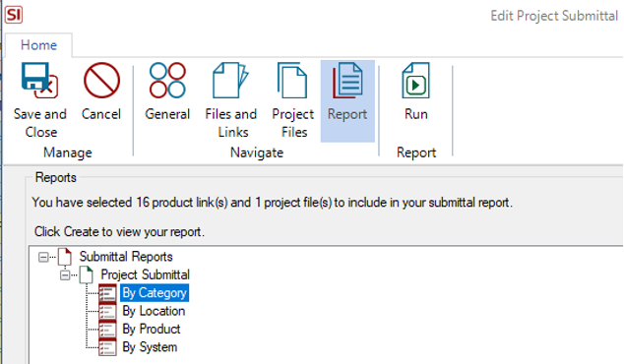Click the Project Submittal green document icon
Screen dimensions: 624x364
[x=86, y=274]
